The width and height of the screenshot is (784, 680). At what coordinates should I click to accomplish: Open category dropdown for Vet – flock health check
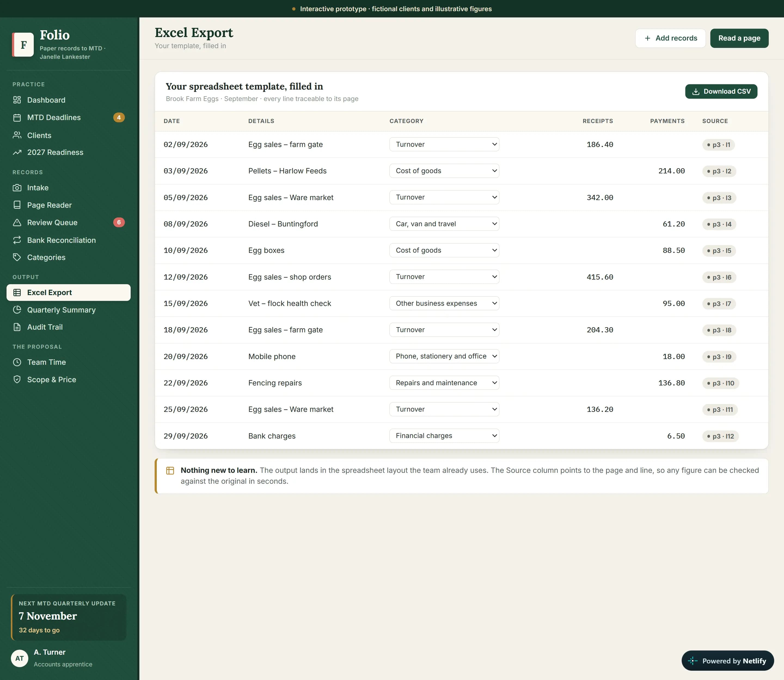(444, 303)
